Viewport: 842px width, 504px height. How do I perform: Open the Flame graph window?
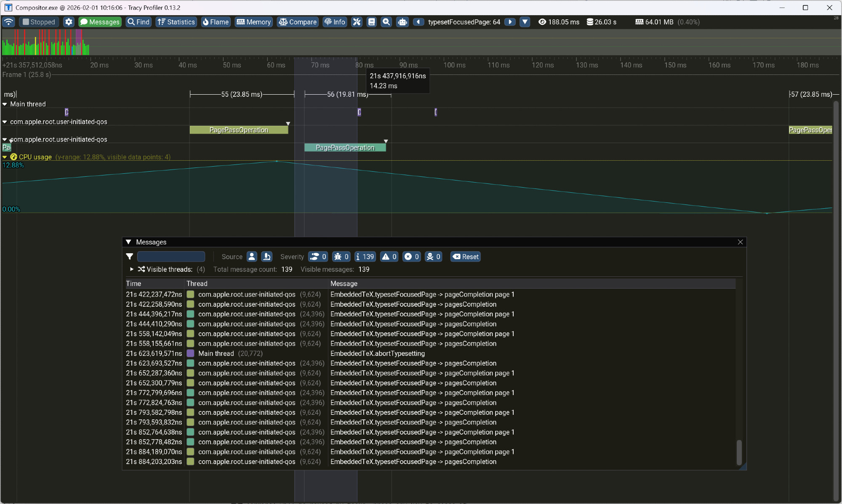[216, 22]
